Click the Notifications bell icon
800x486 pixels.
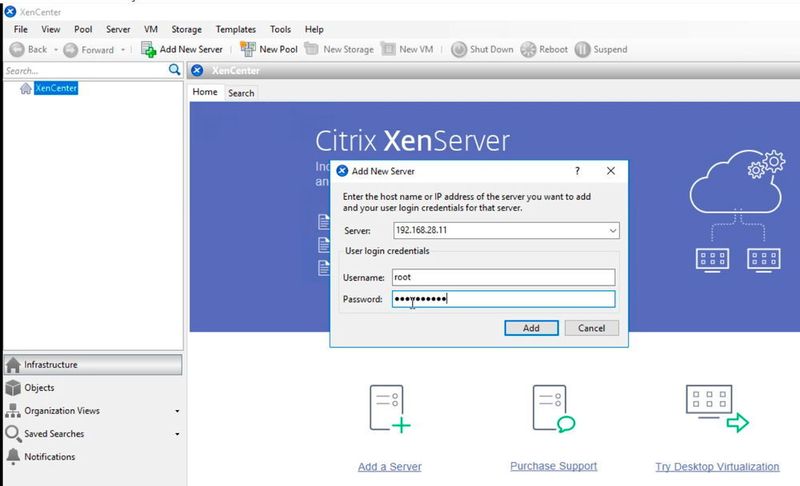coord(13,456)
